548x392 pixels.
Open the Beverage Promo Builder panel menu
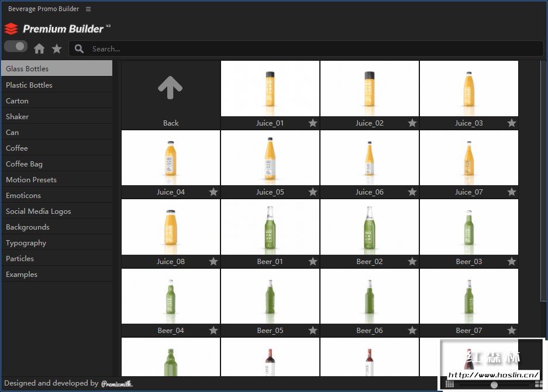pos(88,9)
